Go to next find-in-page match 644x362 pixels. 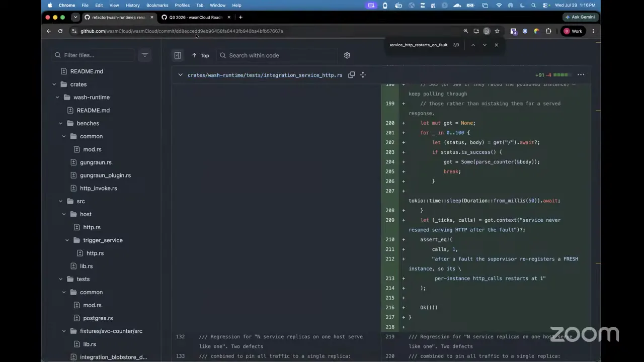(485, 45)
